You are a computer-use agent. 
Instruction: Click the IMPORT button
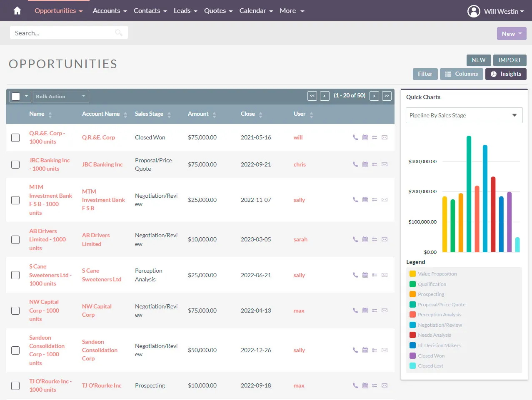[x=510, y=60]
